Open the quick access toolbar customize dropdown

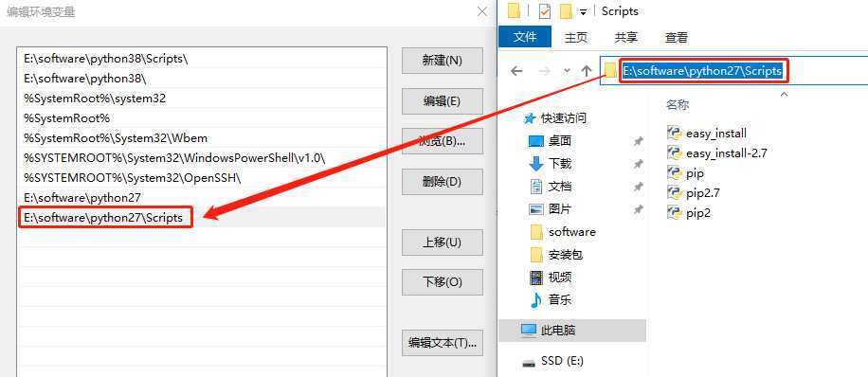click(583, 11)
